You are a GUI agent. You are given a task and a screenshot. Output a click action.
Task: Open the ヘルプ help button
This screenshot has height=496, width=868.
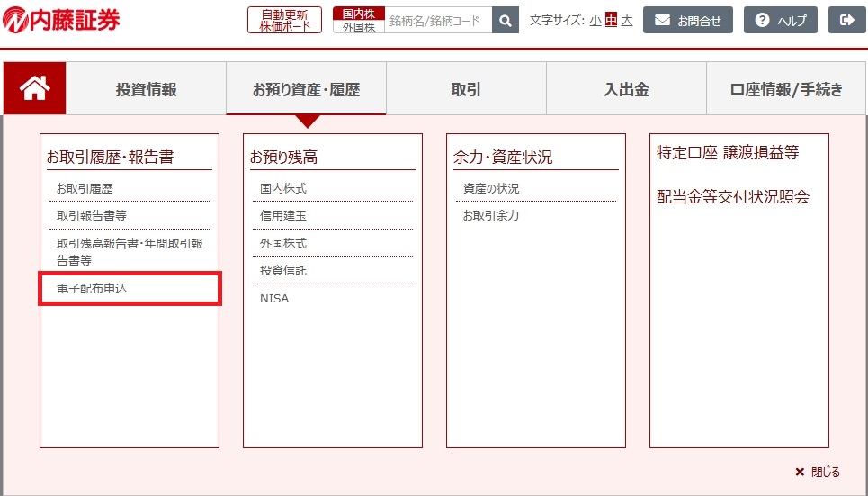point(780,20)
